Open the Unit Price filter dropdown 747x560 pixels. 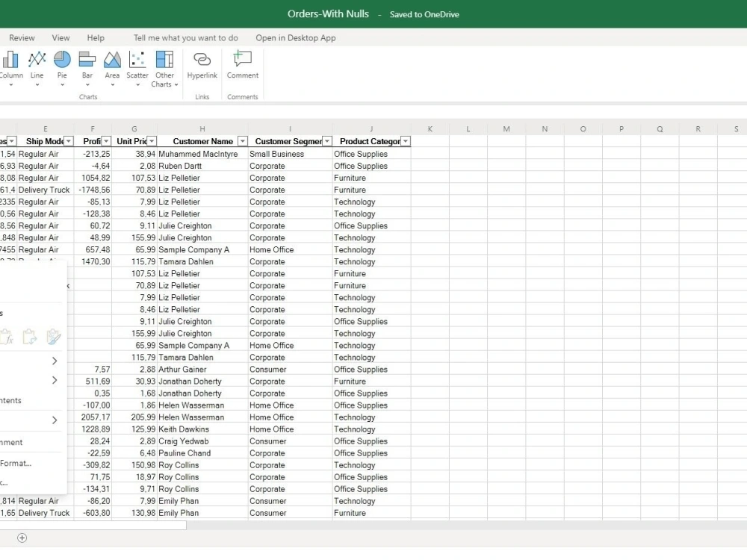(152, 141)
